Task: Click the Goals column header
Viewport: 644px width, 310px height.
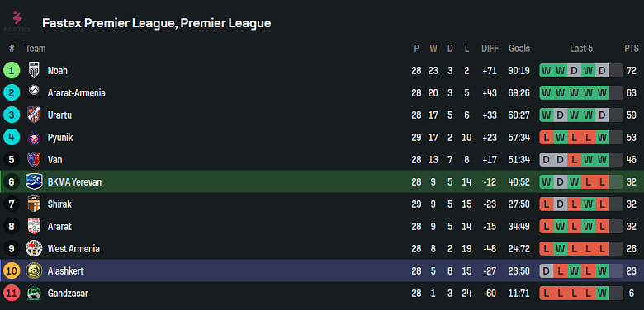Action: coord(519,49)
